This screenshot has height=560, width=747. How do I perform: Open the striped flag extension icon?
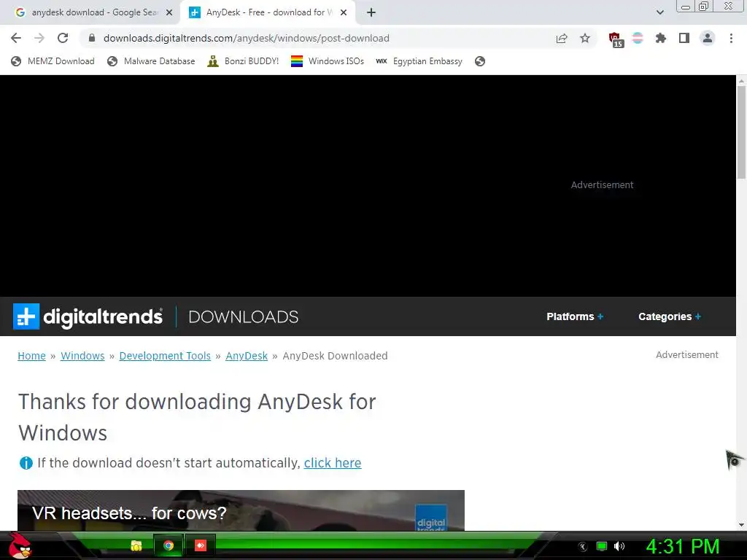point(638,38)
